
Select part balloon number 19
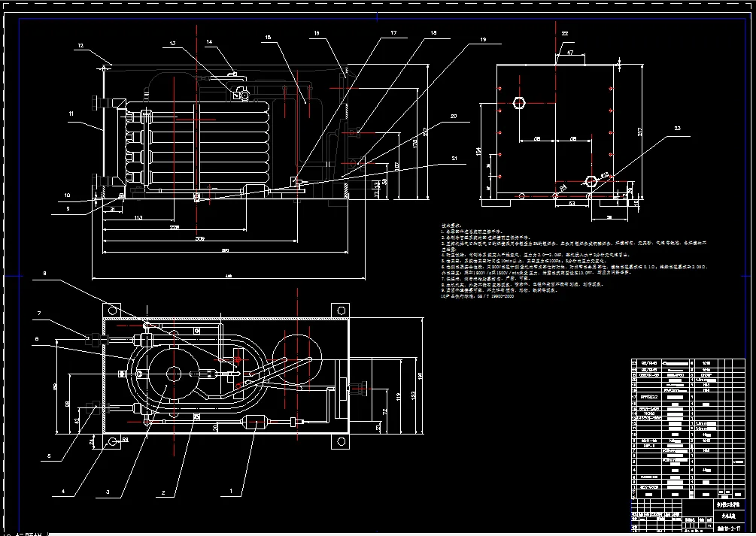click(x=483, y=40)
